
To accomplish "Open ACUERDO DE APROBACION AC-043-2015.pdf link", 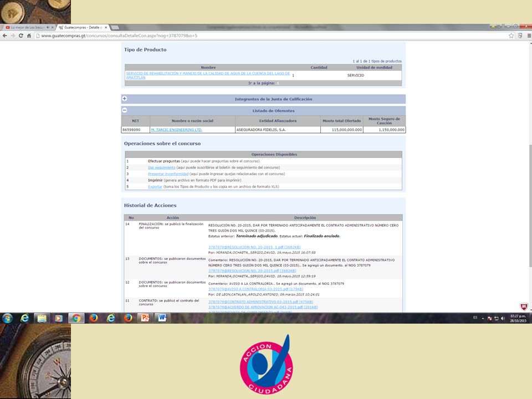I will (263, 307).
